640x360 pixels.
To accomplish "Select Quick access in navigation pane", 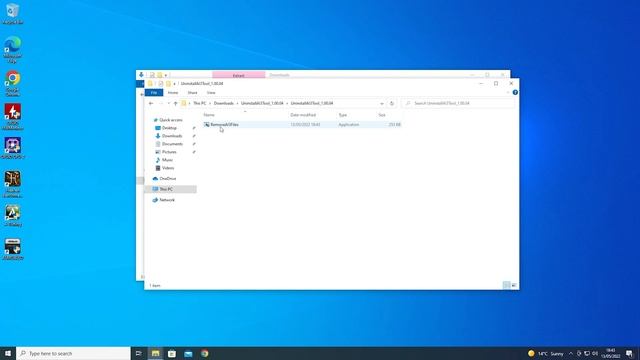I will click(x=171, y=120).
